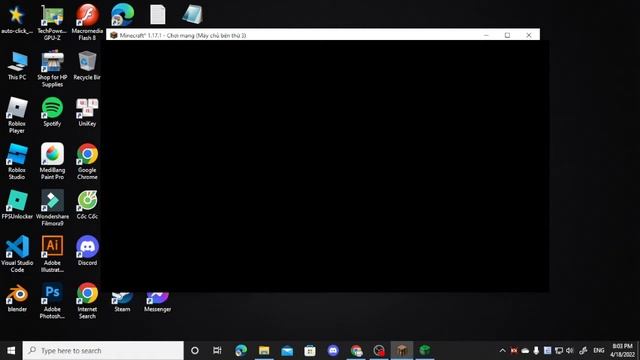The height and width of the screenshot is (360, 640).
Task: Click the Type here to search box
Action: [103, 350]
